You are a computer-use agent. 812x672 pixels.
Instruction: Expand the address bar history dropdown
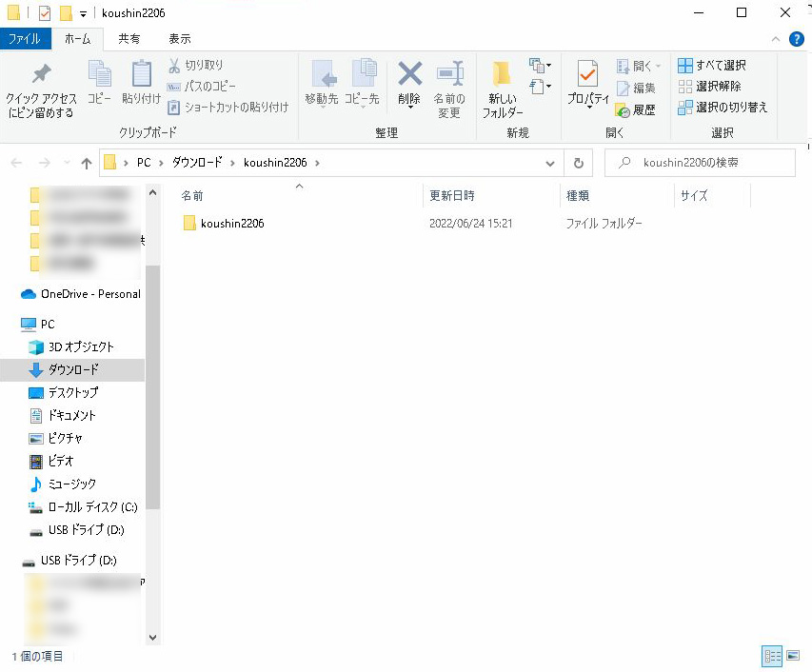click(x=549, y=163)
